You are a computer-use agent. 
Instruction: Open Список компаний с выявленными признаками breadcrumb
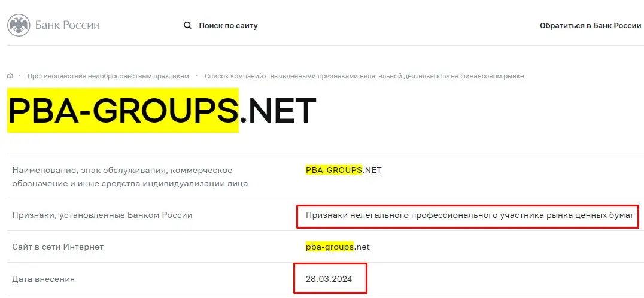click(364, 76)
